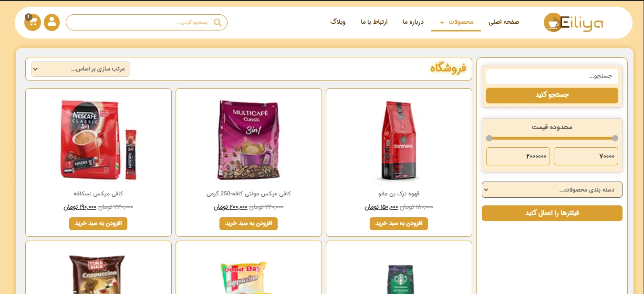Click the minimum price field showing 70000
The width and height of the screenshot is (644, 294).
click(x=586, y=156)
